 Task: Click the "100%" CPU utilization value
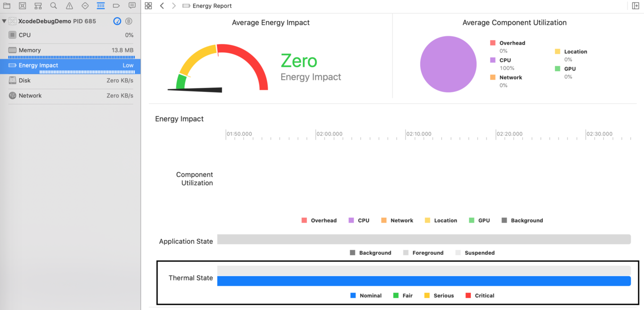coord(507,68)
